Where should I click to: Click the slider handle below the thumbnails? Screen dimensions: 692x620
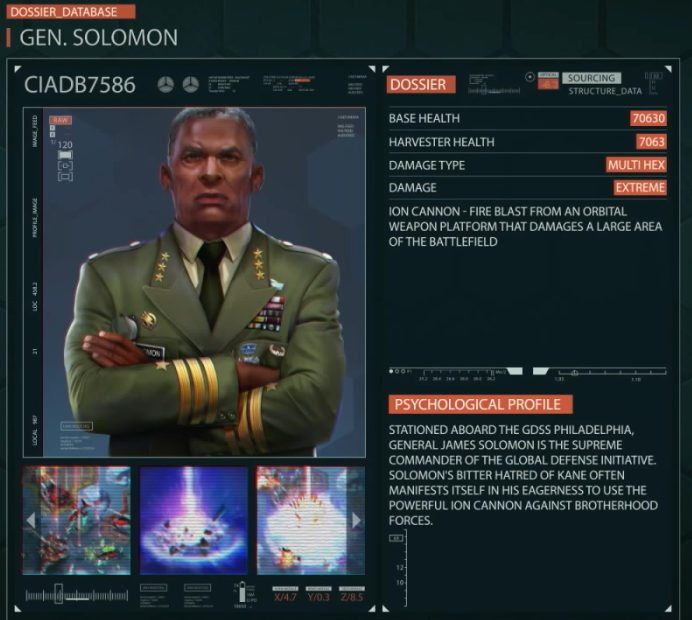59,594
